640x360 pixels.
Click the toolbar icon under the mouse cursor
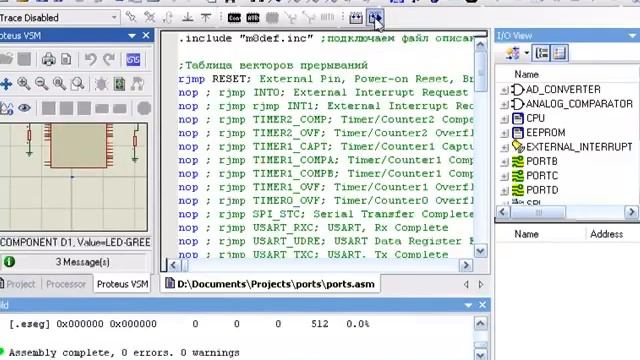(x=375, y=18)
